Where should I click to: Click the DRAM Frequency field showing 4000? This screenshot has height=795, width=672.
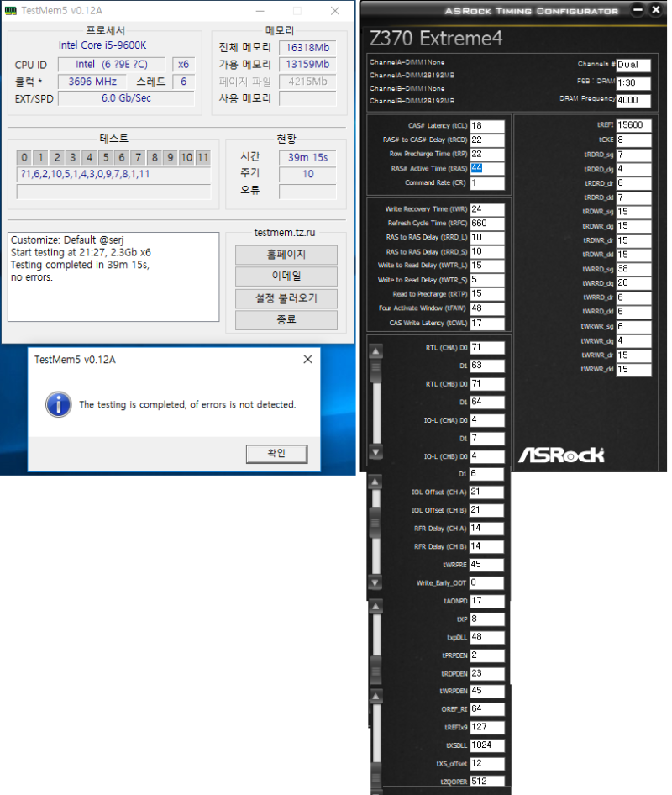(x=633, y=100)
